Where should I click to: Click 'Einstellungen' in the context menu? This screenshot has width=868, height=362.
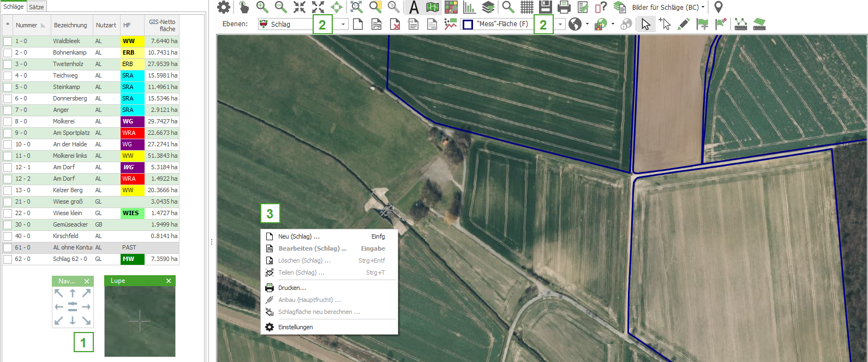295,327
